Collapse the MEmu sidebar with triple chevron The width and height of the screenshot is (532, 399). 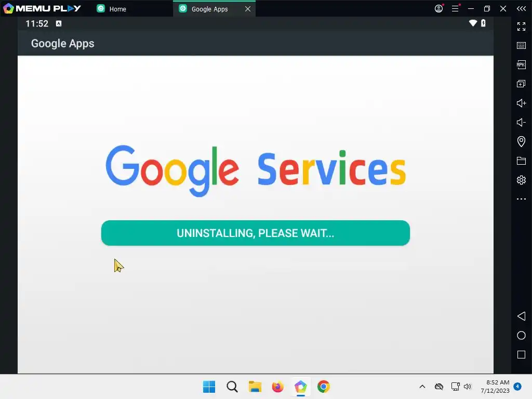tap(521, 8)
